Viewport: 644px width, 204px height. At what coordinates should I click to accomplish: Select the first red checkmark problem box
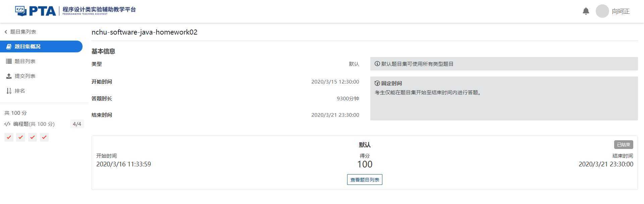pyautogui.click(x=9, y=137)
